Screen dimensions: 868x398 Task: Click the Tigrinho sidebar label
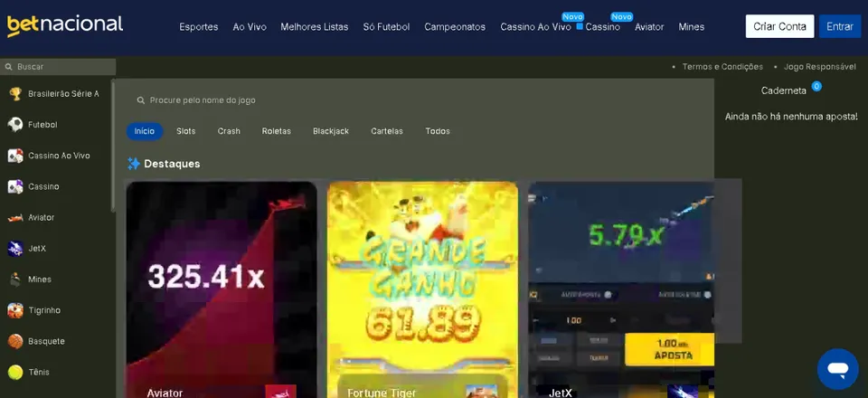(44, 310)
